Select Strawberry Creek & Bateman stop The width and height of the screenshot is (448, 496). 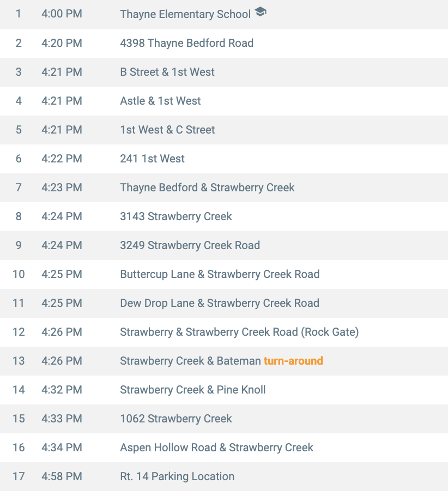click(190, 361)
